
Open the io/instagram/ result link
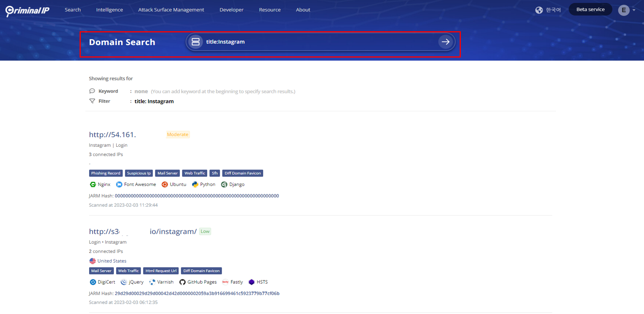click(173, 231)
